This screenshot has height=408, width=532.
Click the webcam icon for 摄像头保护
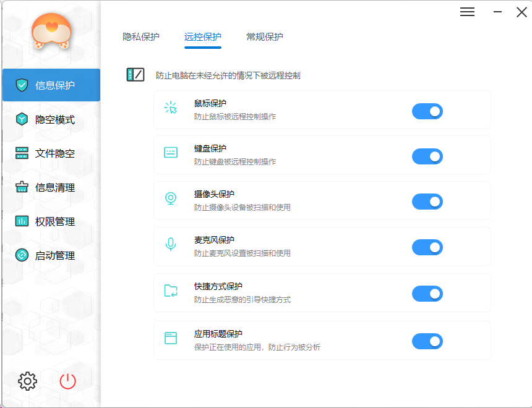pyautogui.click(x=171, y=198)
